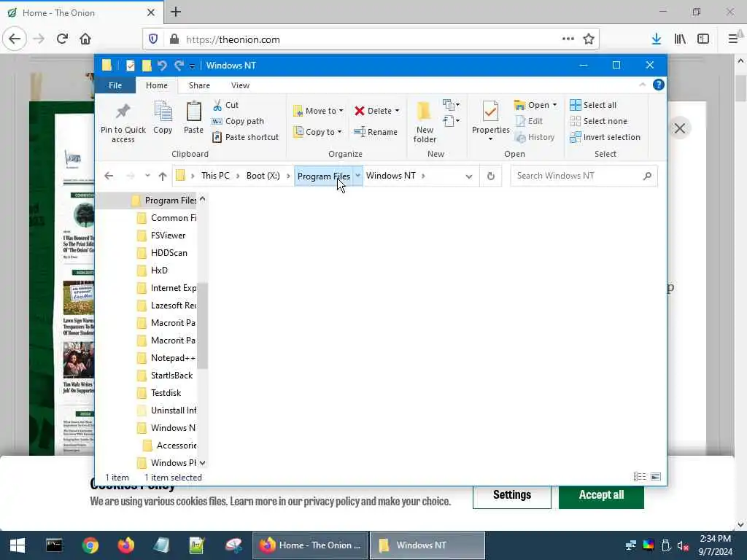Click Firefox home button
The height and width of the screenshot is (560, 747).
tap(85, 39)
